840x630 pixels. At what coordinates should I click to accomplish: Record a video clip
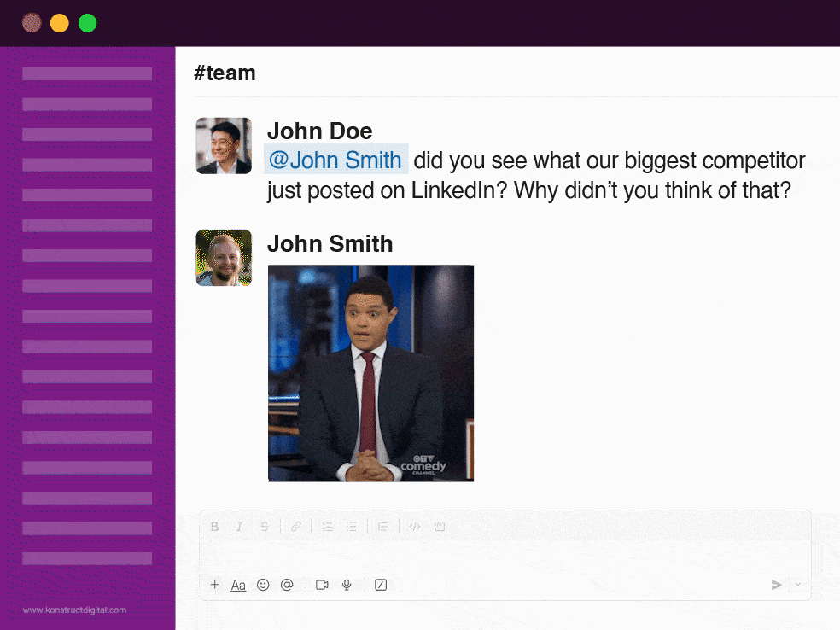[x=322, y=585]
